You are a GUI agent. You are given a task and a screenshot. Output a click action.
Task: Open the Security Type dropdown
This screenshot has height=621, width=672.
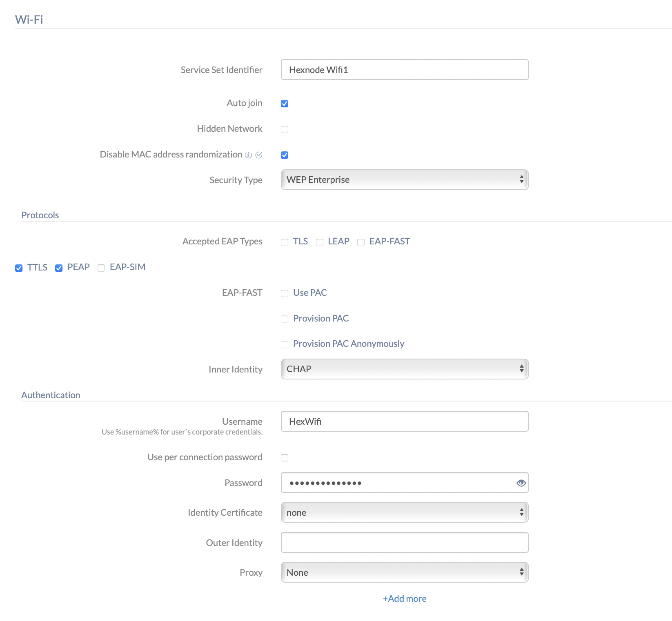pyautogui.click(x=405, y=180)
